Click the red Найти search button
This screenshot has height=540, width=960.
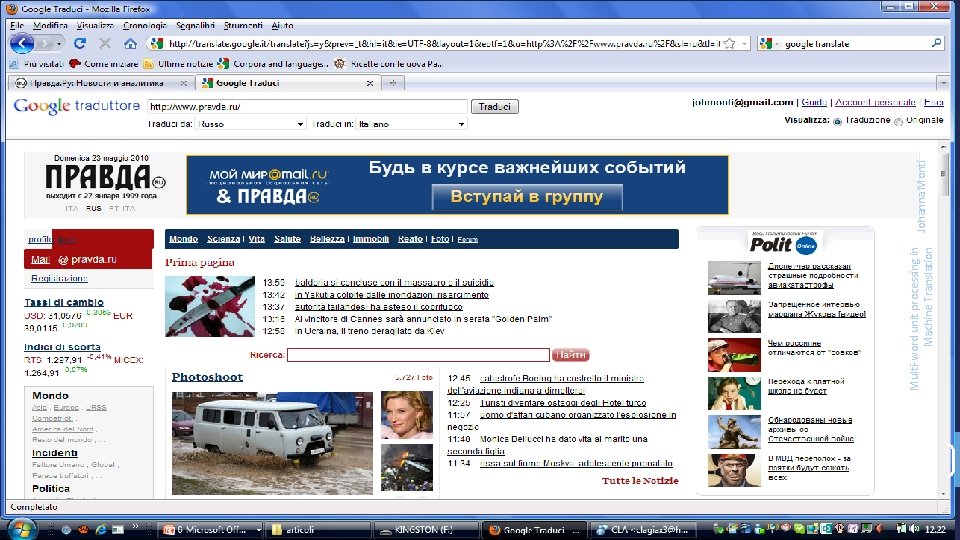571,354
